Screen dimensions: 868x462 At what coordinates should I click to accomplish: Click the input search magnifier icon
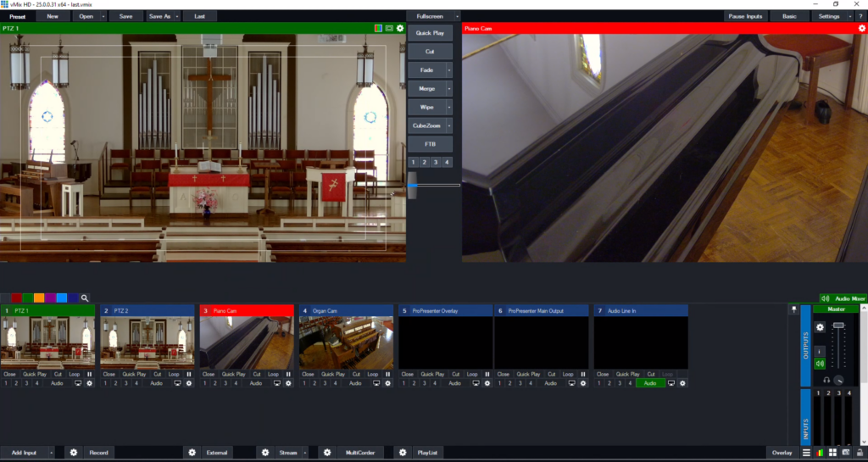[85, 298]
